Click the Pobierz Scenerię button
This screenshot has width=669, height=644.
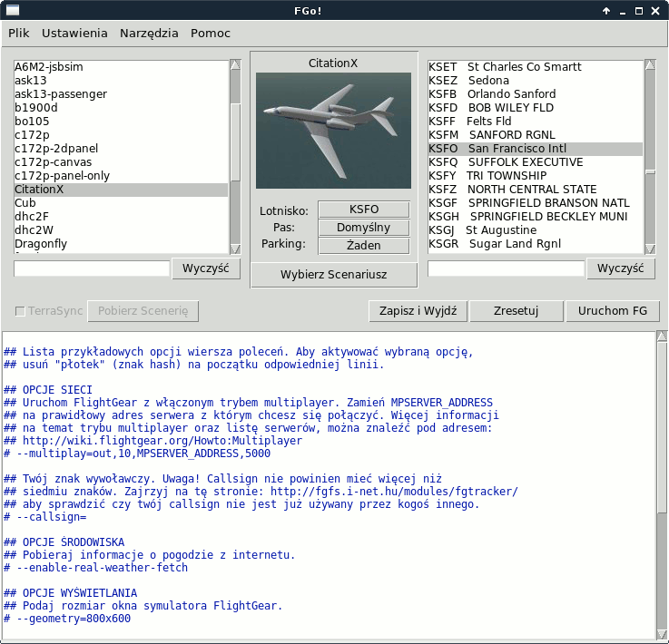(143, 311)
